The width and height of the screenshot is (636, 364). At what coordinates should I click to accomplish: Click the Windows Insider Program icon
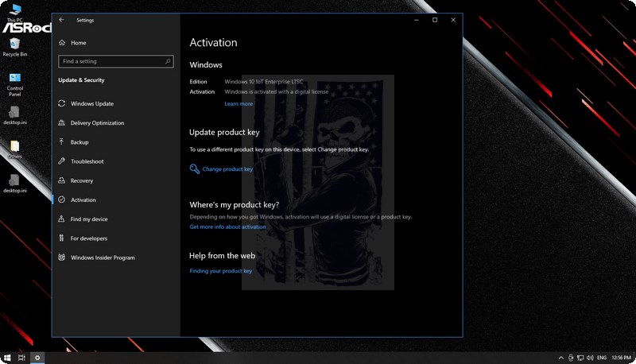tap(62, 258)
